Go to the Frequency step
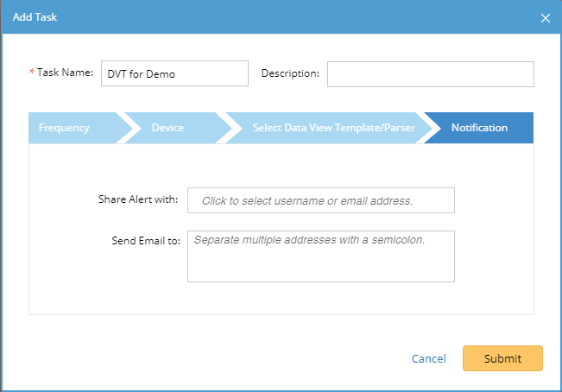Viewport: 562px width, 392px height. click(65, 128)
